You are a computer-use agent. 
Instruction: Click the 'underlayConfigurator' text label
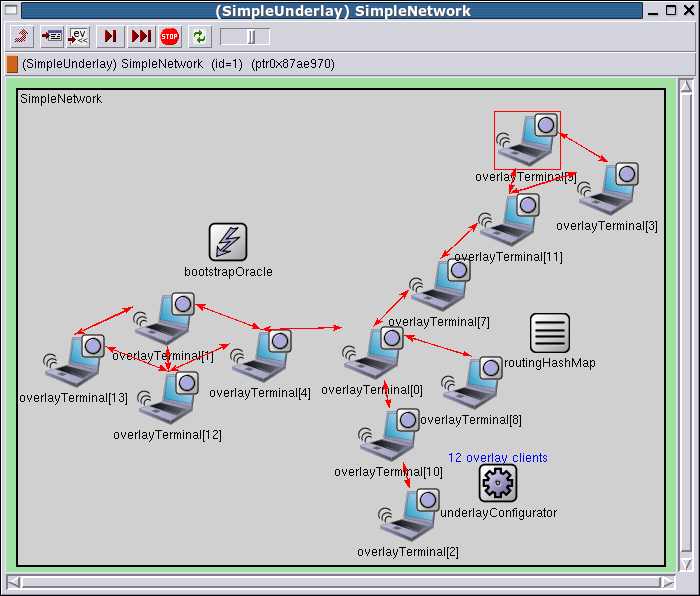click(x=499, y=513)
